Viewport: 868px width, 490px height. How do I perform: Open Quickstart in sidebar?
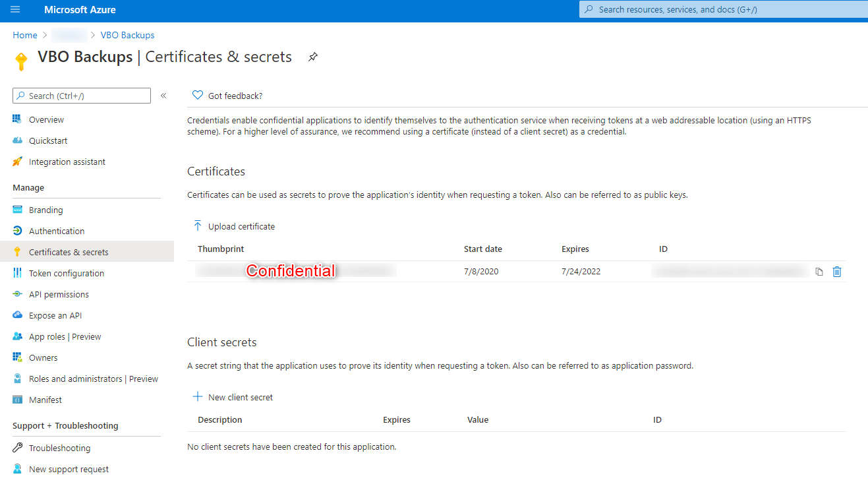48,141
